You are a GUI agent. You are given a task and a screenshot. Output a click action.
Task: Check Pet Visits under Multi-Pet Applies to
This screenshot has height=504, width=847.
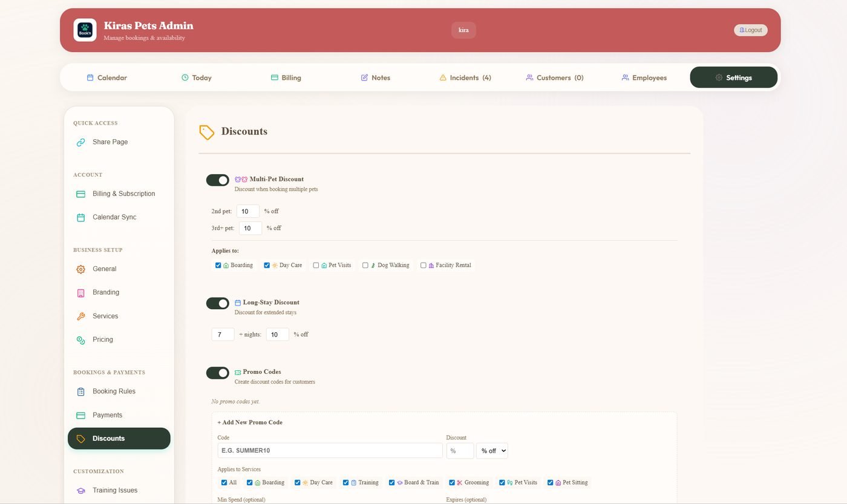[316, 265]
